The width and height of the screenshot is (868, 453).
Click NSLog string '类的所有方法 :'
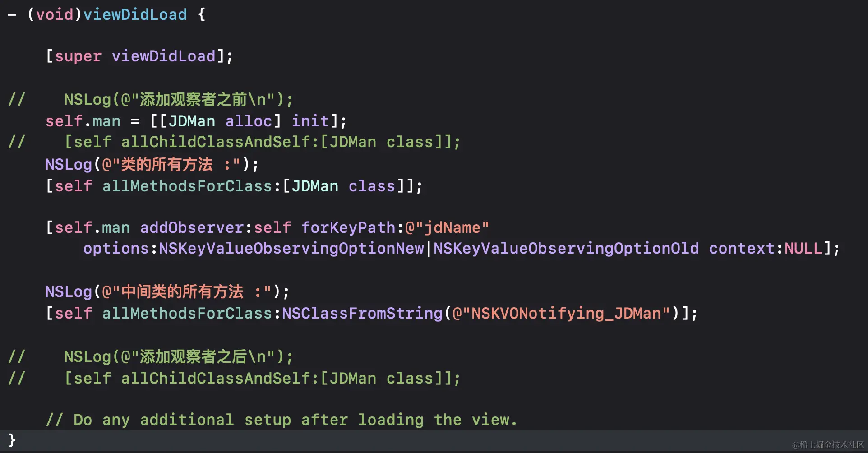[x=171, y=164]
